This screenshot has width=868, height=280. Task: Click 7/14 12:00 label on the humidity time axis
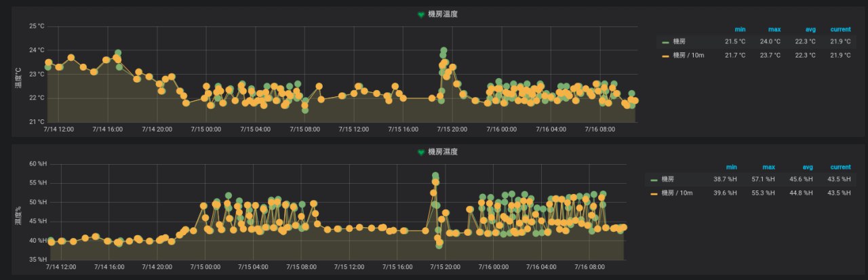click(60, 266)
